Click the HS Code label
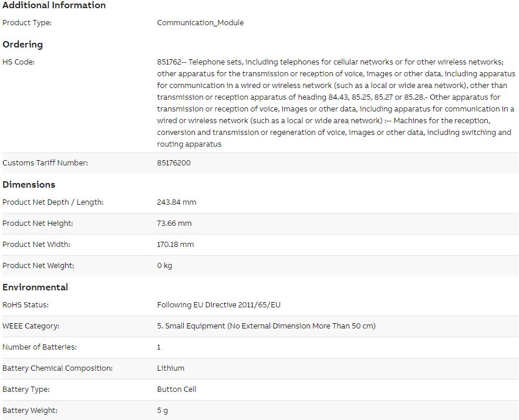Screen dimensions: 519x420 tap(18, 62)
